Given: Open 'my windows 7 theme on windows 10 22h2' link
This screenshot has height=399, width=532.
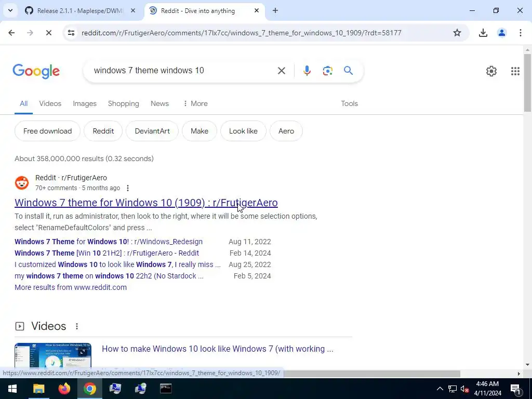Looking at the screenshot, I should (109, 276).
